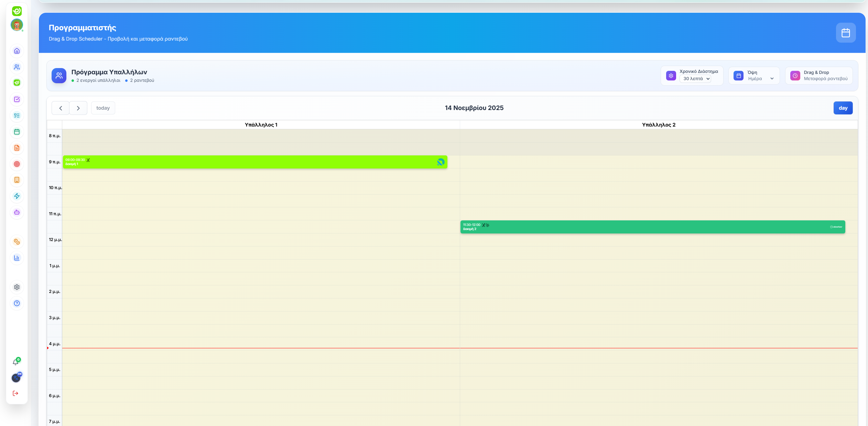Select the tasks check-square icon
The height and width of the screenshot is (426, 868).
17,99
